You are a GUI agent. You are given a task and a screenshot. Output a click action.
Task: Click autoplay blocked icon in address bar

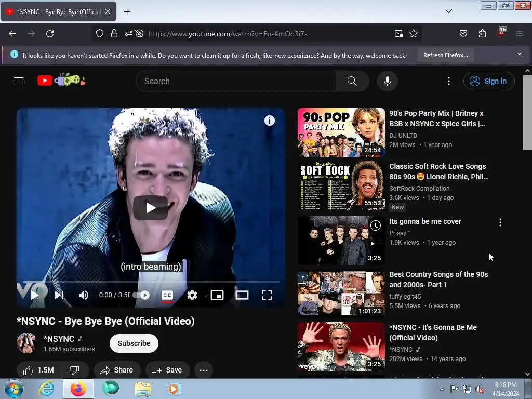pyautogui.click(x=139, y=33)
